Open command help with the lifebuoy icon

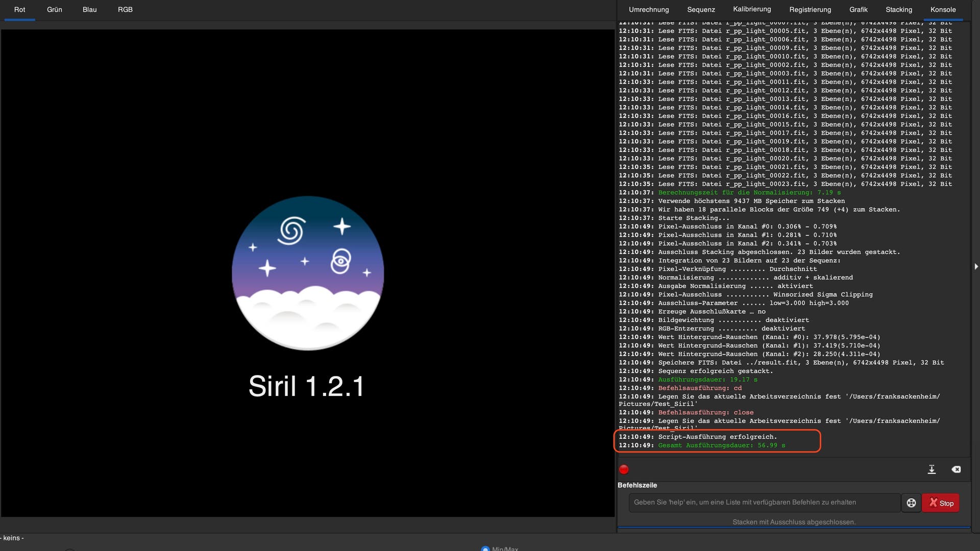click(x=911, y=503)
